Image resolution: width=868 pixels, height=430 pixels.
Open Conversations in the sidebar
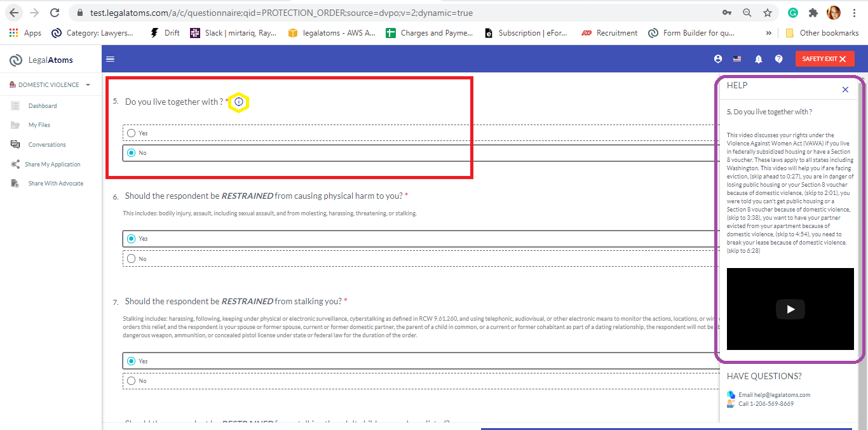[47, 145]
